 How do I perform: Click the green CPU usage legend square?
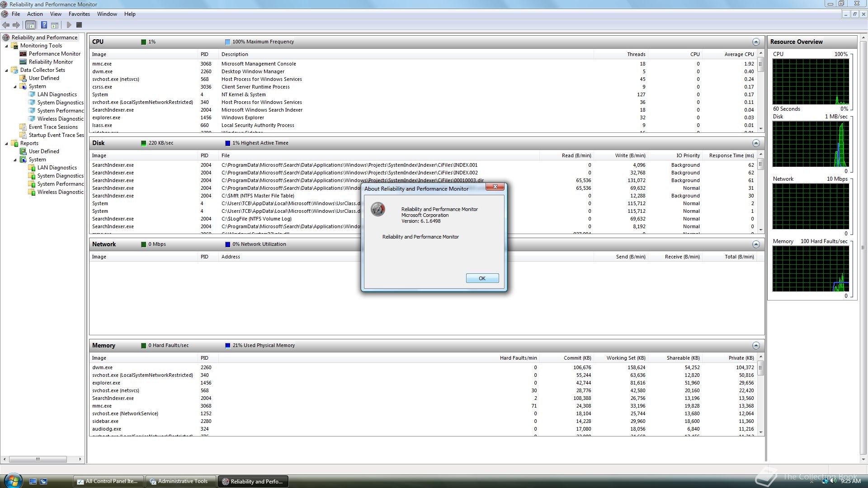click(x=143, y=42)
